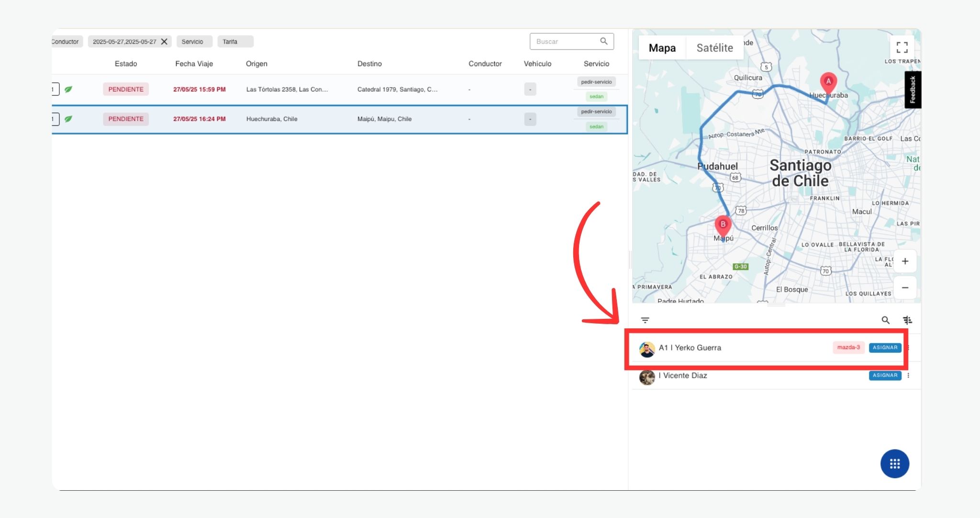Click the mazda-3 vehicle tag
The width and height of the screenshot is (980, 518).
click(848, 348)
